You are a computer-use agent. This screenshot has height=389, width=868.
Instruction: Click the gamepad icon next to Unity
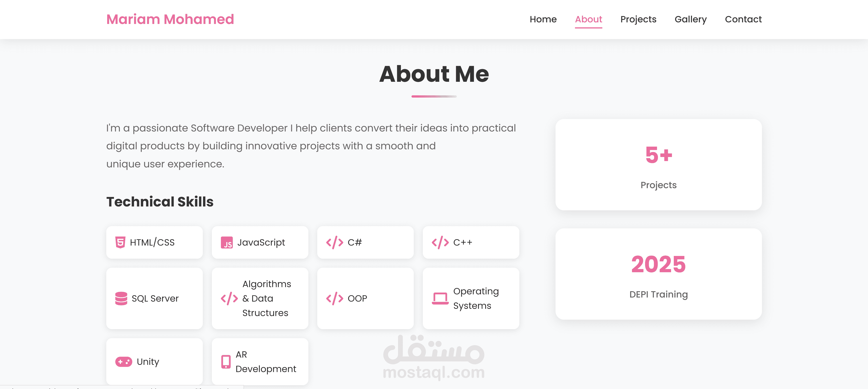pyautogui.click(x=124, y=361)
